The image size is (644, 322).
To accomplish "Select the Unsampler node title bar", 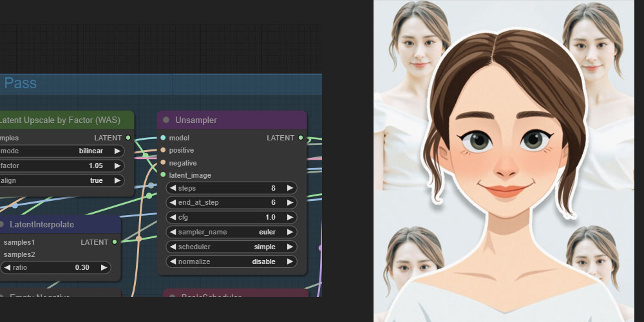I will (x=232, y=120).
